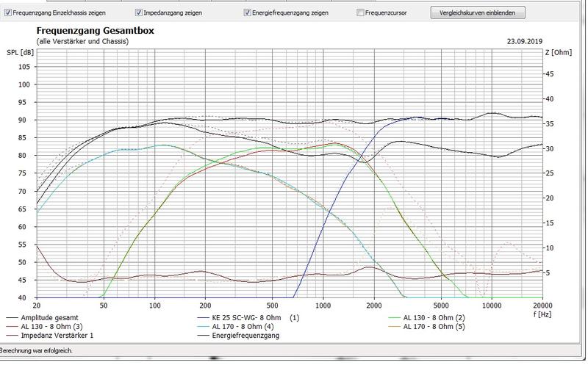Click 'Energiefrequenzgang' legend entry
This screenshot has height=365, width=588.
[x=247, y=336]
